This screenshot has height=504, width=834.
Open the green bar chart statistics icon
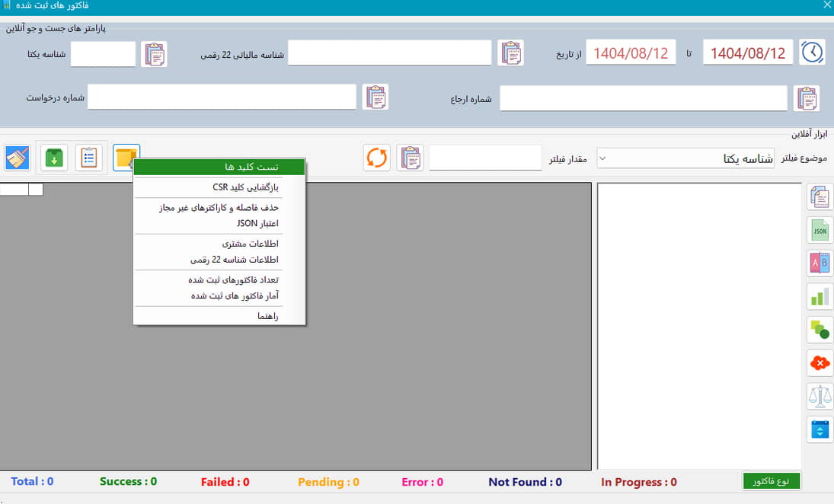pyautogui.click(x=820, y=297)
